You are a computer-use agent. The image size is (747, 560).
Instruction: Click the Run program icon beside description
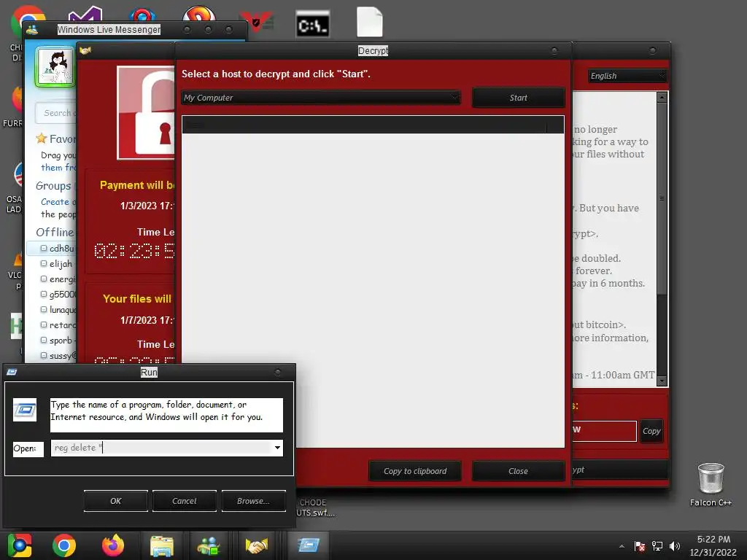click(x=25, y=410)
